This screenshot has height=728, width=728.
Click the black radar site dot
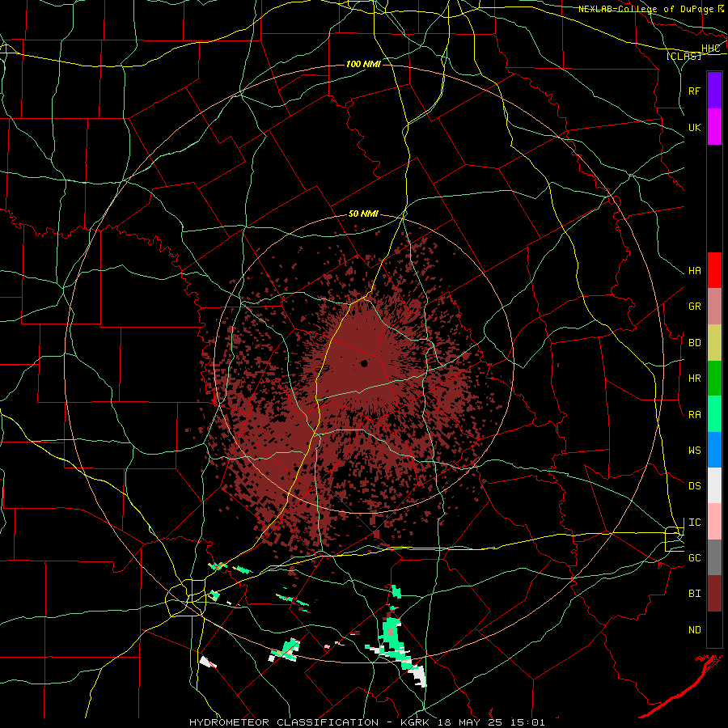364,363
